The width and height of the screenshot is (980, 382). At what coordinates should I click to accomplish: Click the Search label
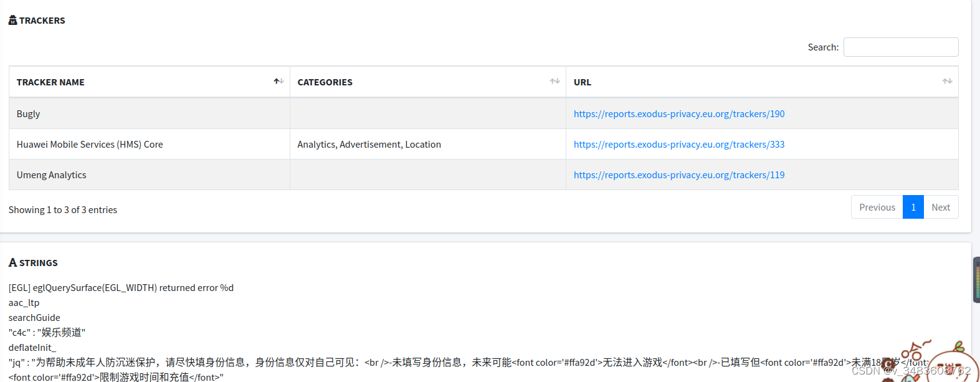click(x=823, y=47)
